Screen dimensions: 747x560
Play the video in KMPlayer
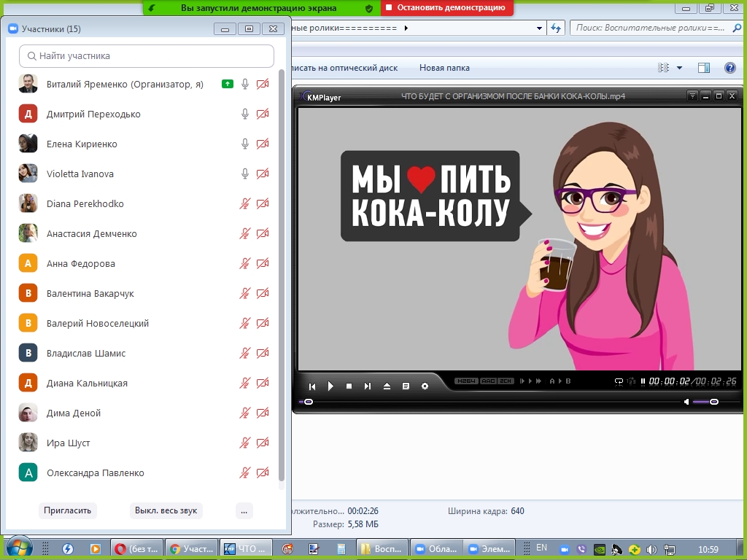point(330,386)
